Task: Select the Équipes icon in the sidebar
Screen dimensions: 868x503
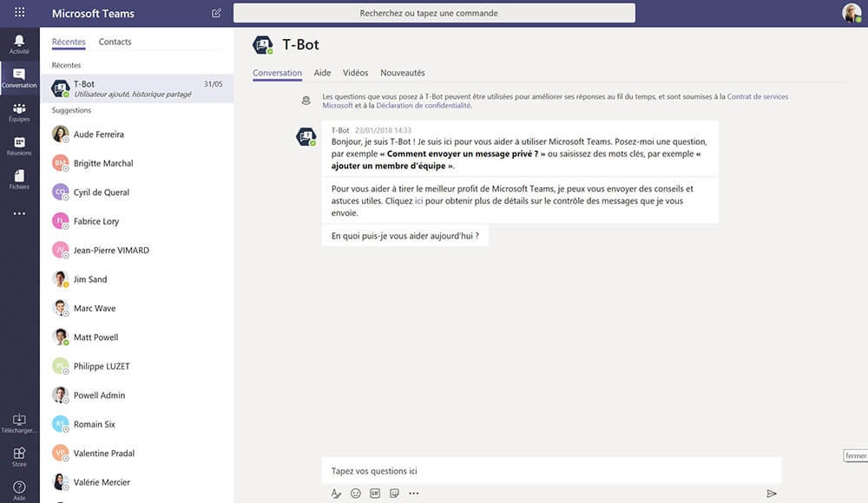Action: [19, 111]
